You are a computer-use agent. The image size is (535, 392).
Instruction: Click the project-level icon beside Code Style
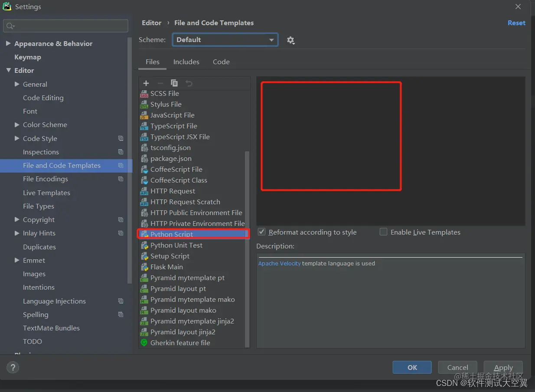121,139
